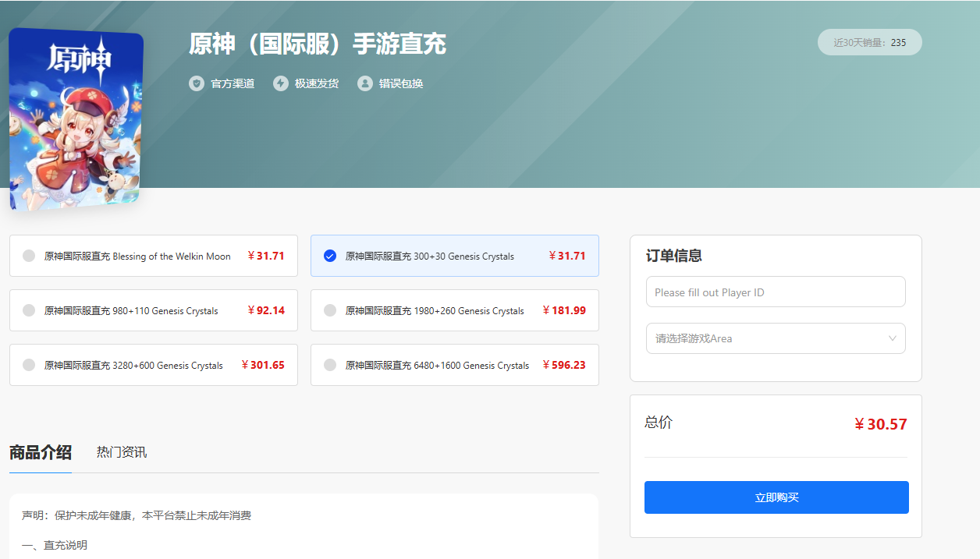Switch to the 商品介绍 tab
The image size is (980, 559).
point(41,452)
